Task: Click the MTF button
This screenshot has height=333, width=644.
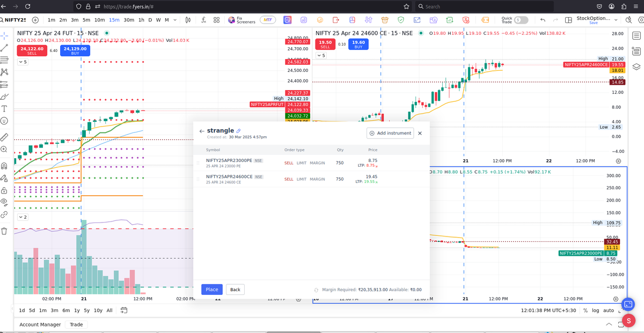Action: point(268,20)
